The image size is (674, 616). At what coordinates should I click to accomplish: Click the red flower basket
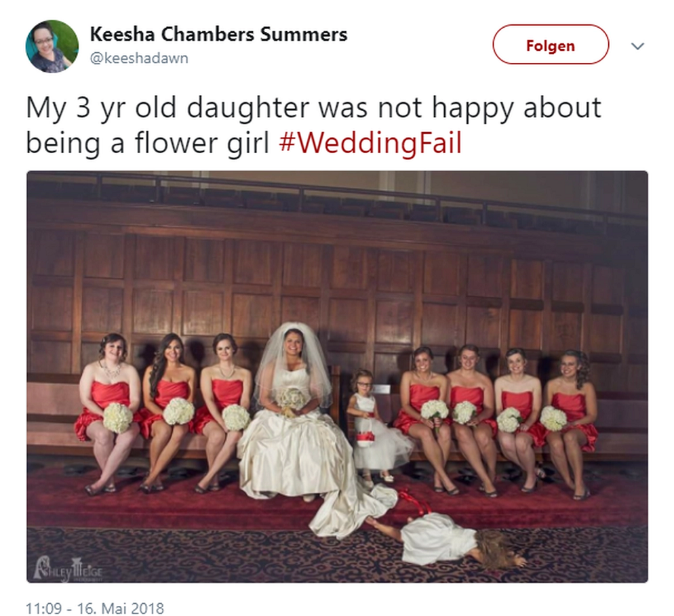pyautogui.click(x=365, y=437)
